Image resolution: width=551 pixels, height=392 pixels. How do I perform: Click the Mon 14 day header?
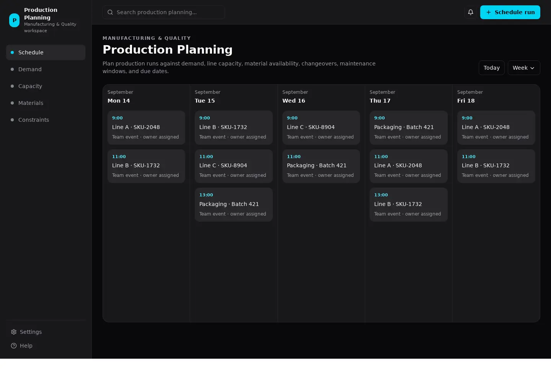point(119,101)
